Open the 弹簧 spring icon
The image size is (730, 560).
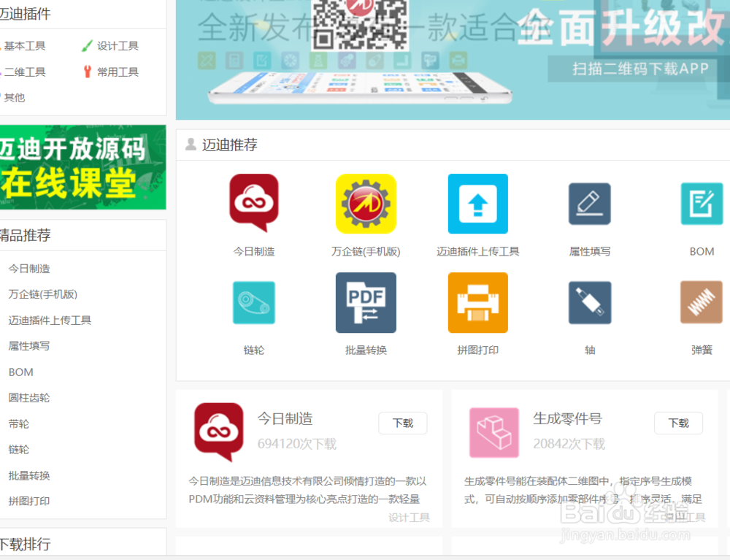coord(702,302)
